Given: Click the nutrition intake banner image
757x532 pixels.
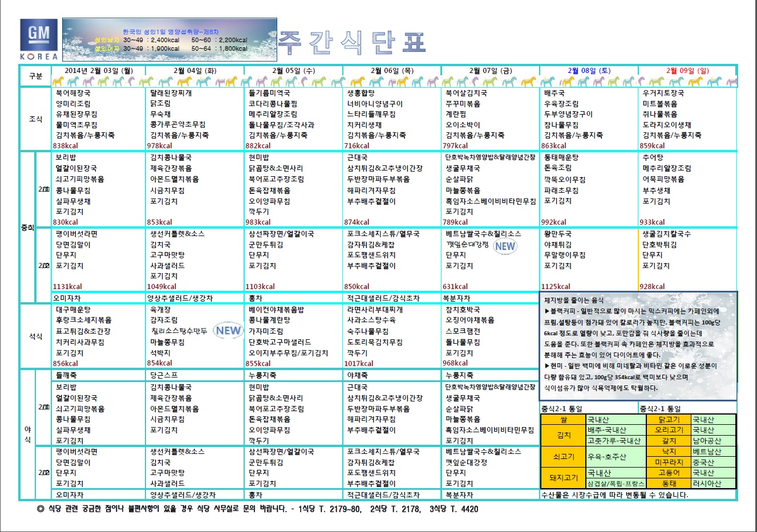Looking at the screenshot, I should pyautogui.click(x=169, y=39).
